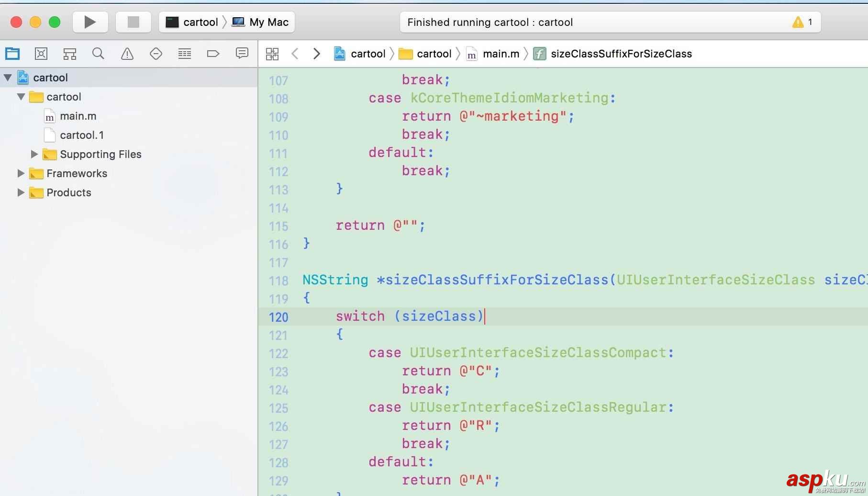Click the activity status 'Finished running cartool'
Viewport: 868px width, 496px height.
pos(490,22)
